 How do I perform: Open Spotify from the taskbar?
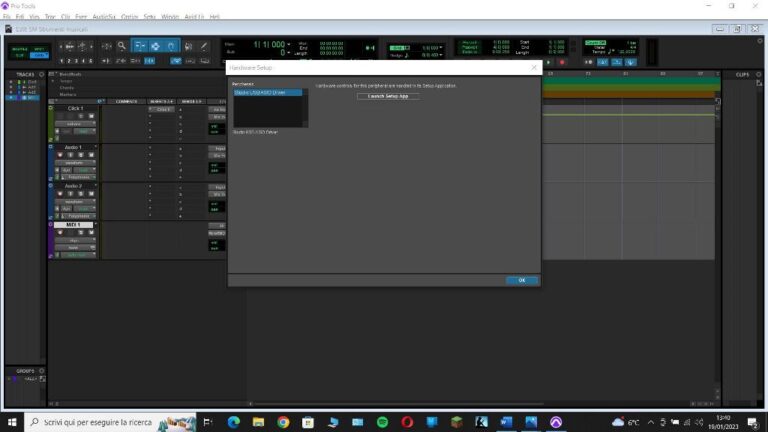[x=383, y=422]
